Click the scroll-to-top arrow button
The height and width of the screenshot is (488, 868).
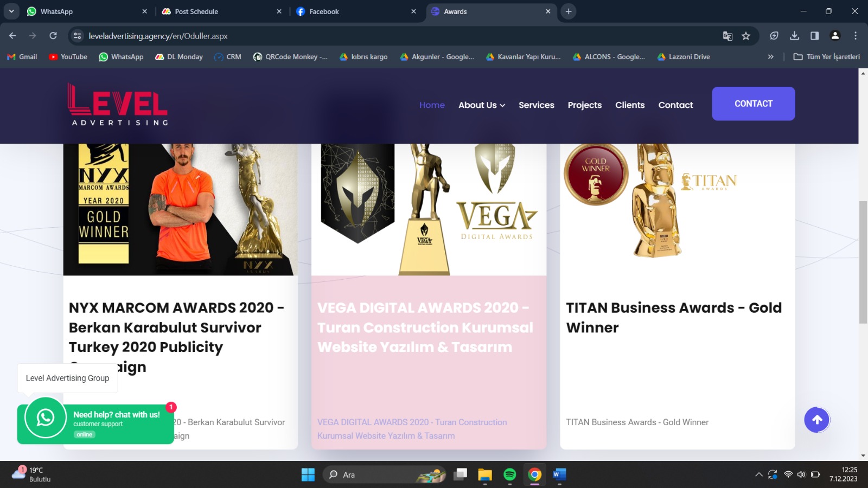click(x=817, y=420)
